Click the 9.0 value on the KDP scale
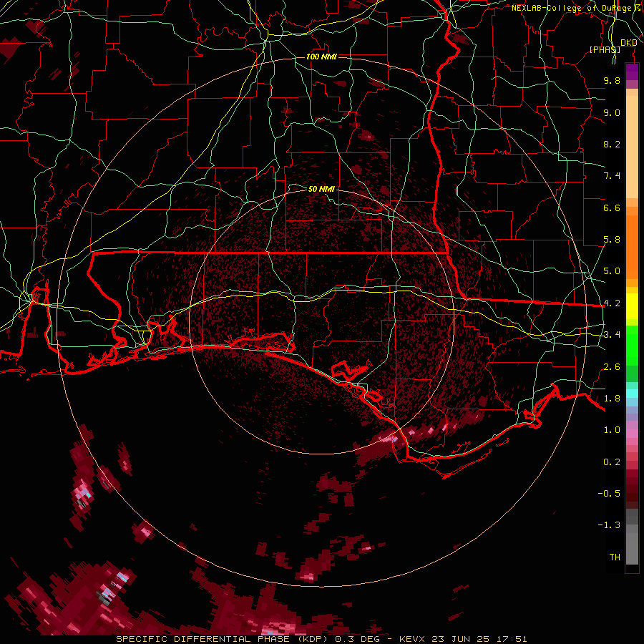Image resolution: width=644 pixels, height=644 pixels. click(x=612, y=112)
